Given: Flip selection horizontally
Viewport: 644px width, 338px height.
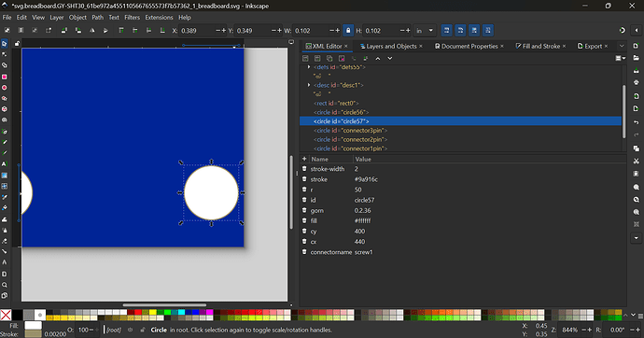Looking at the screenshot, I should 92,31.
